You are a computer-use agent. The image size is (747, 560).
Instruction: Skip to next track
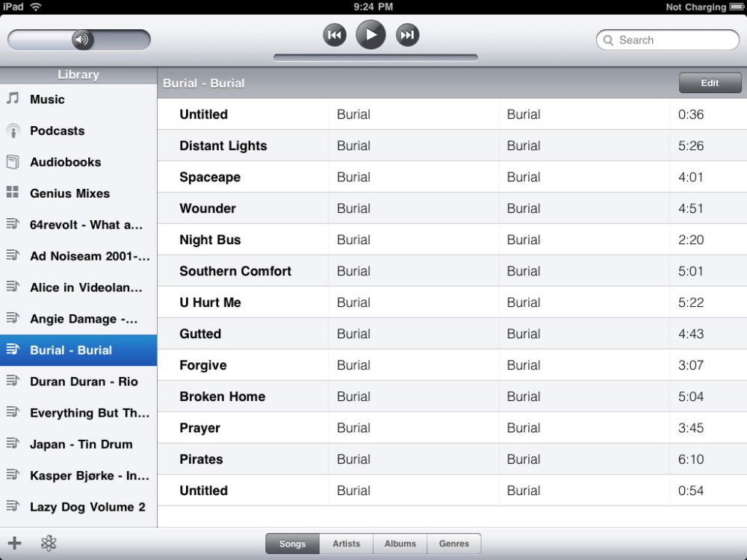[407, 35]
